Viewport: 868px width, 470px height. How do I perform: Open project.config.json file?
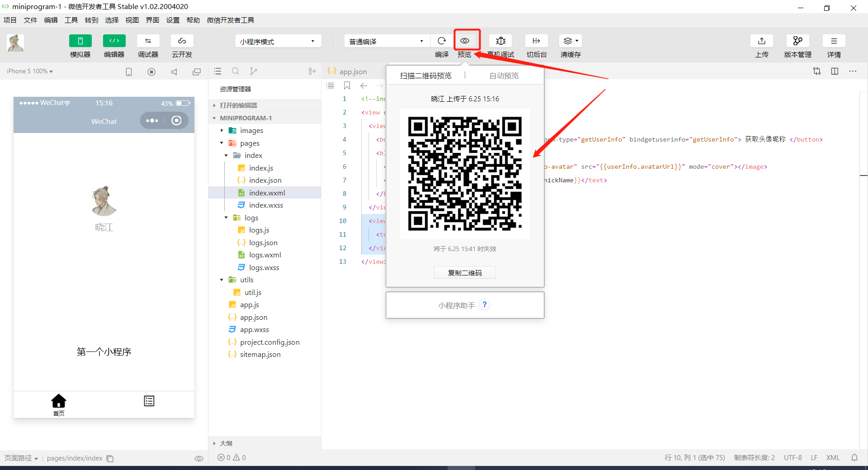tap(265, 342)
